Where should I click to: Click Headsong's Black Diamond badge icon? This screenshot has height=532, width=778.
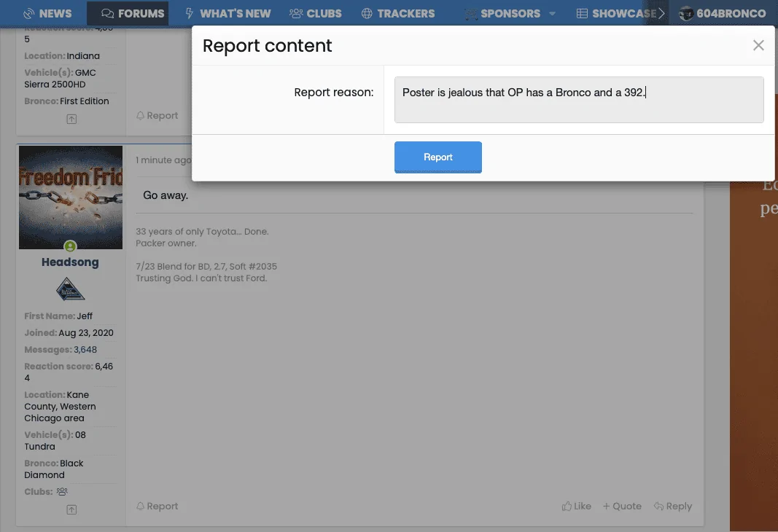tap(70, 289)
